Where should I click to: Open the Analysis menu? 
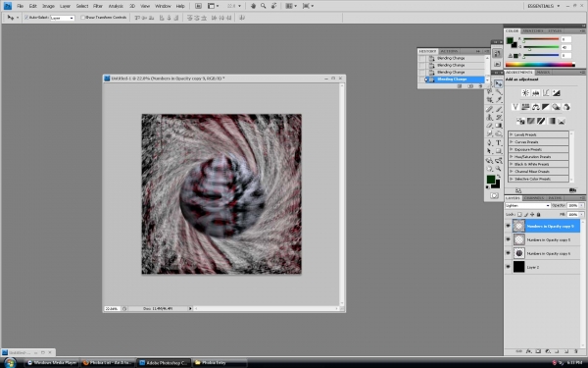point(116,6)
